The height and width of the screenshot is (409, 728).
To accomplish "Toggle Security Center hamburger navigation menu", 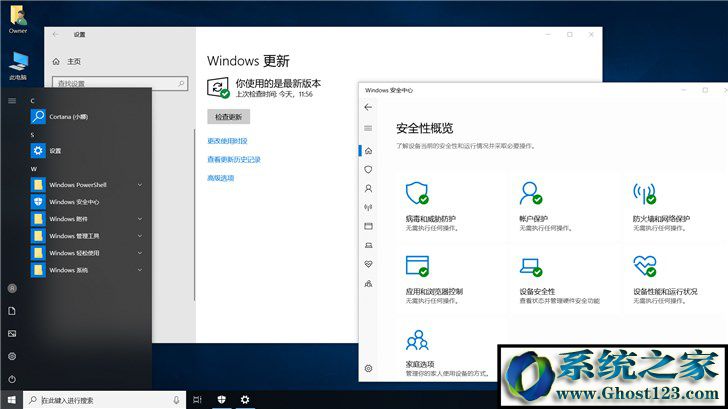I will (x=368, y=128).
